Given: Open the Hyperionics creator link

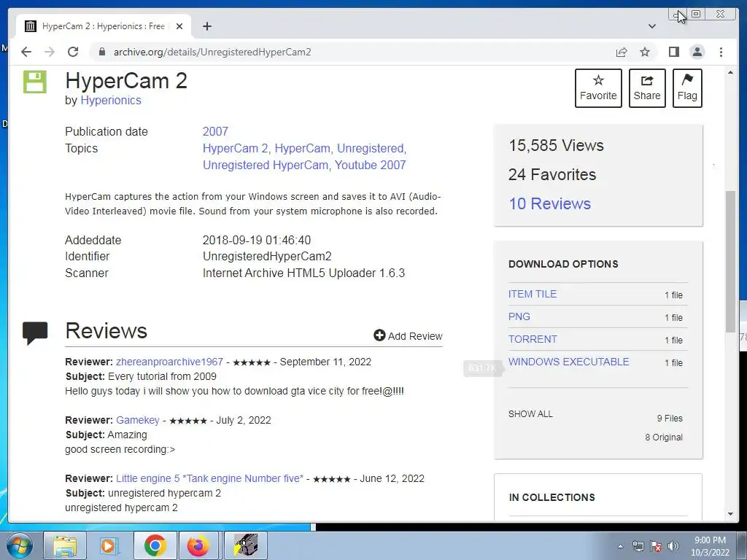Looking at the screenshot, I should (x=111, y=101).
